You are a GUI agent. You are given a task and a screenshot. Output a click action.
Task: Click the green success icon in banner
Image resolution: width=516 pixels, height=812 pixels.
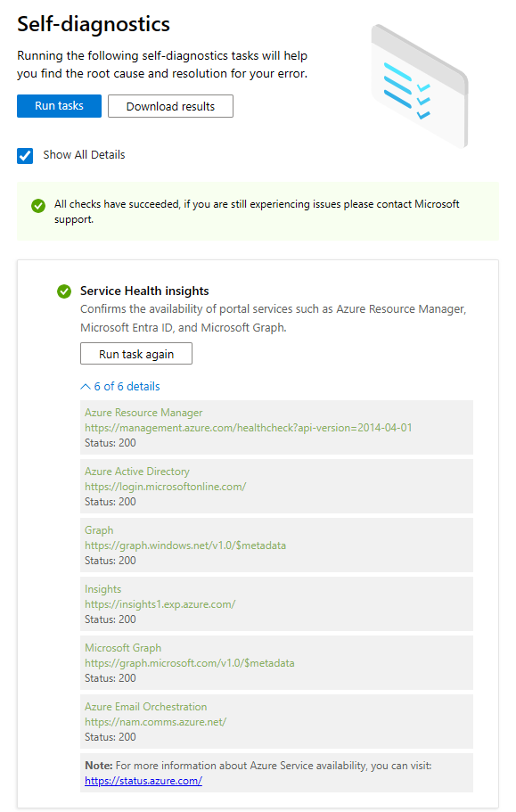tap(38, 206)
